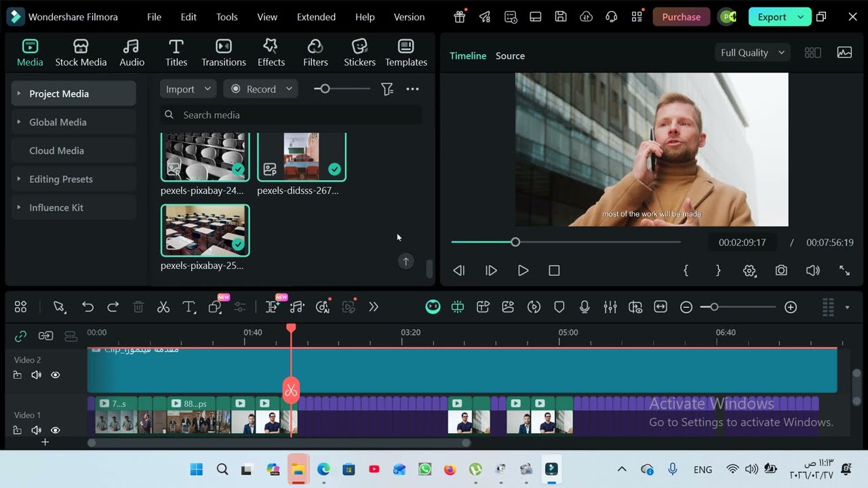Open the Stickers panel
The height and width of the screenshot is (488, 868).
[359, 53]
